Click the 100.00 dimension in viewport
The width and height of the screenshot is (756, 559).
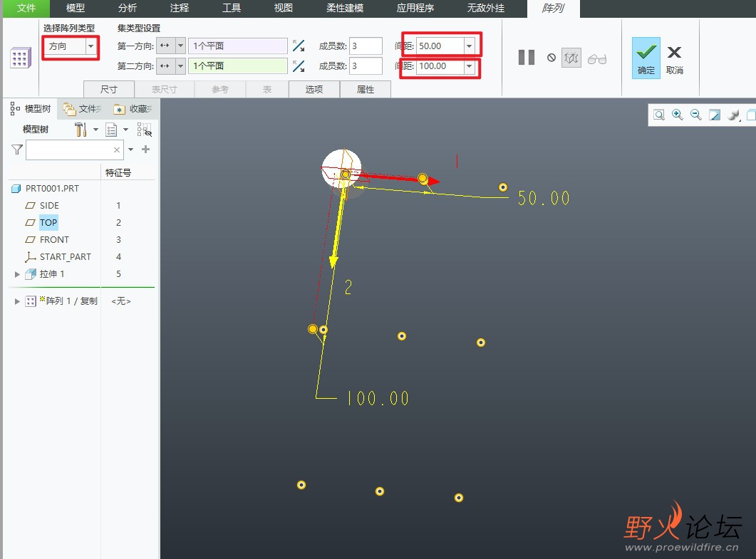tap(378, 399)
